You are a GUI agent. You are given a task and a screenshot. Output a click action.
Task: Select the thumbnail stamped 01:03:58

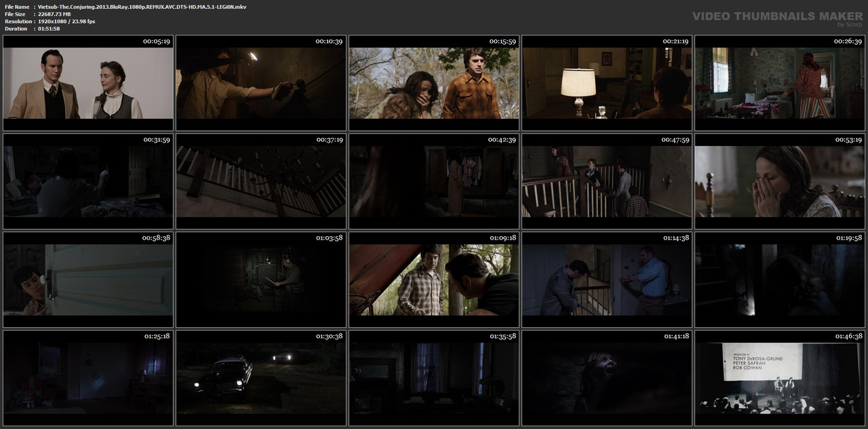[x=261, y=280]
